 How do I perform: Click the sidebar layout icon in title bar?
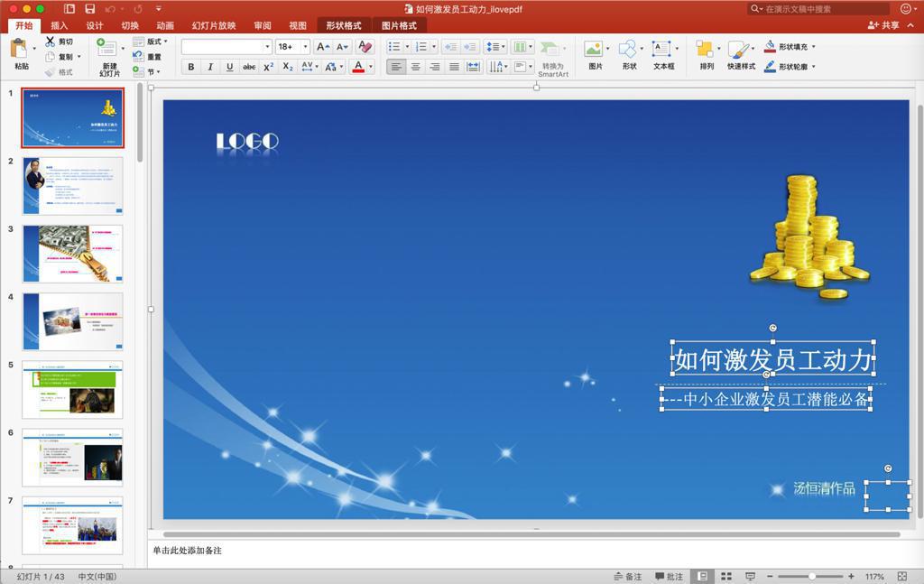[69, 9]
